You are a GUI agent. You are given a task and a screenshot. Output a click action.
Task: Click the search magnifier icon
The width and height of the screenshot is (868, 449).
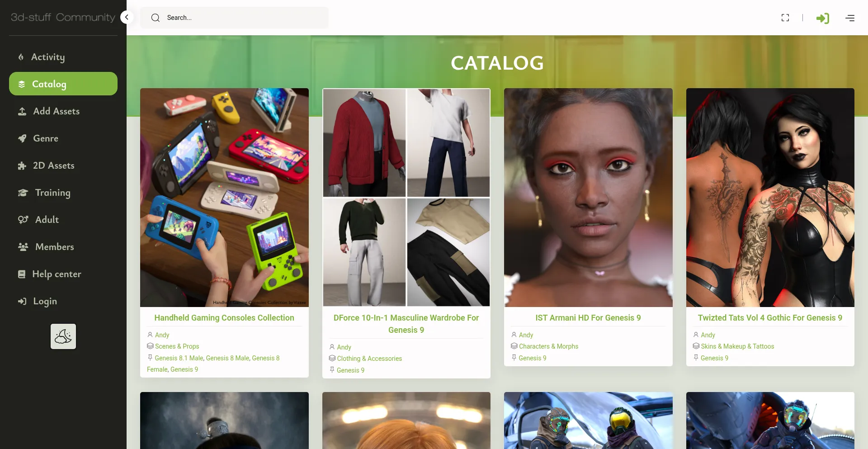click(156, 18)
